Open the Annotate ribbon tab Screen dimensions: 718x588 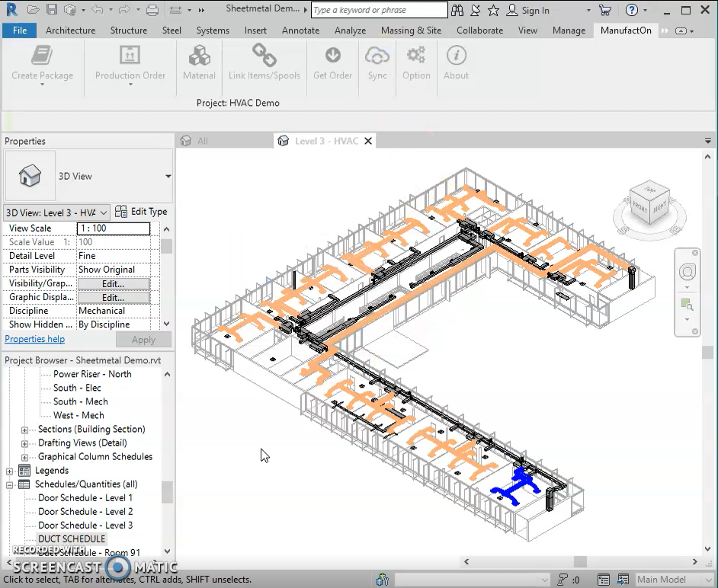pos(300,30)
